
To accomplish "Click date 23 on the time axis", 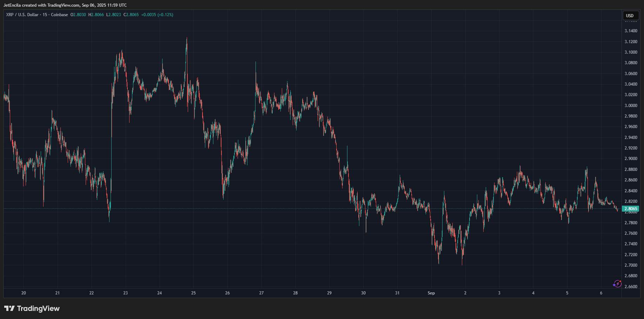I will 126,293.
